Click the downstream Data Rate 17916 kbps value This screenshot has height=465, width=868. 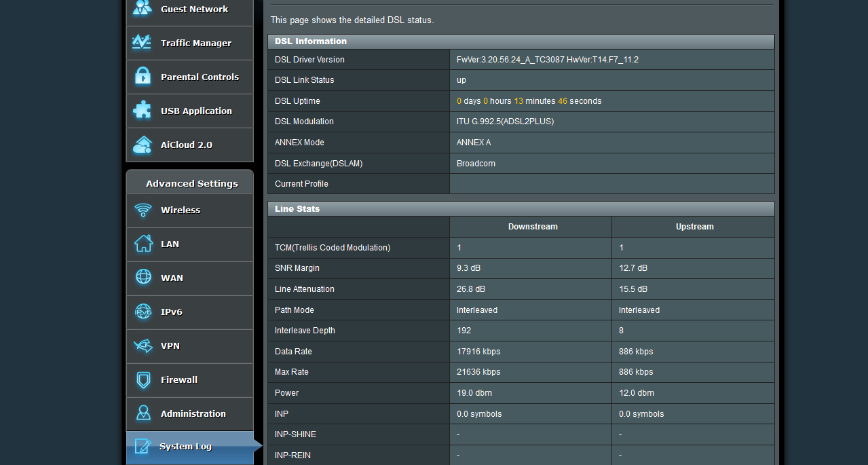tap(478, 352)
